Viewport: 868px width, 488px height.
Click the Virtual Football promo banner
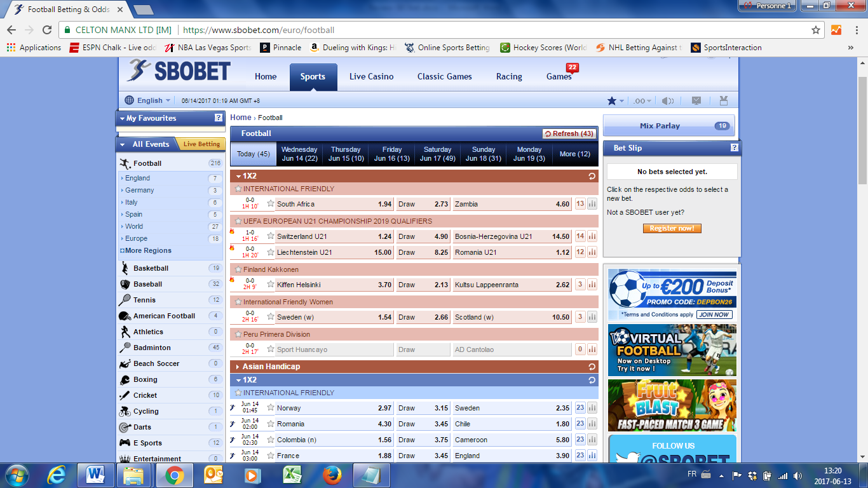click(672, 350)
